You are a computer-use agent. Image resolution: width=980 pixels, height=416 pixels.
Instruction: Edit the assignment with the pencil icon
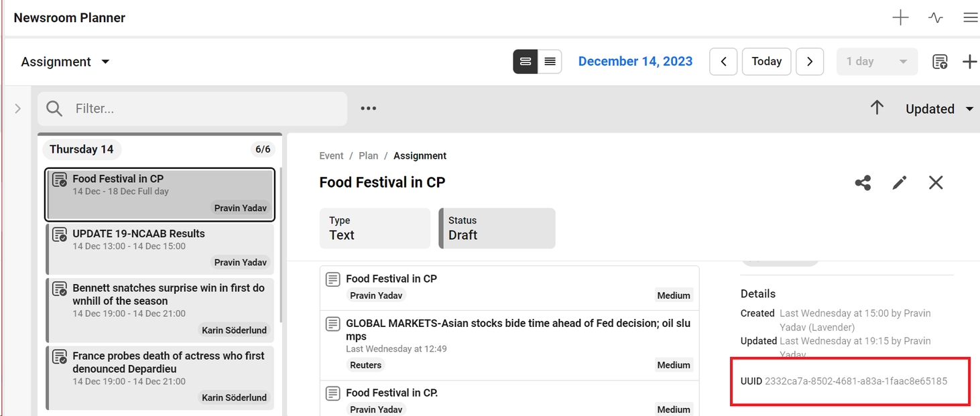[x=900, y=183]
